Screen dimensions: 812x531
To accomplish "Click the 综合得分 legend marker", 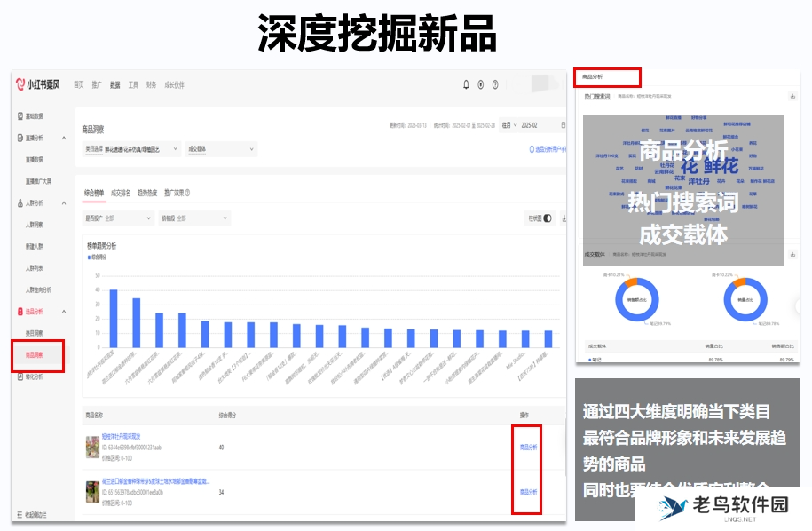I will click(89, 258).
